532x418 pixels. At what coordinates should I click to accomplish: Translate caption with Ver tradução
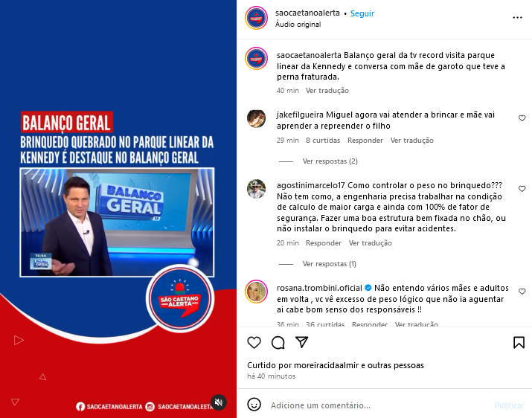pyautogui.click(x=327, y=91)
